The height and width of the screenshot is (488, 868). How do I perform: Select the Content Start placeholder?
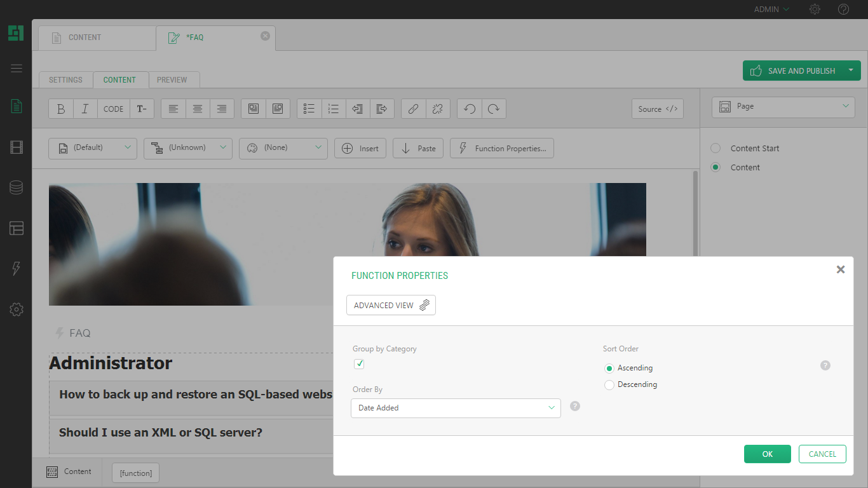click(715, 148)
